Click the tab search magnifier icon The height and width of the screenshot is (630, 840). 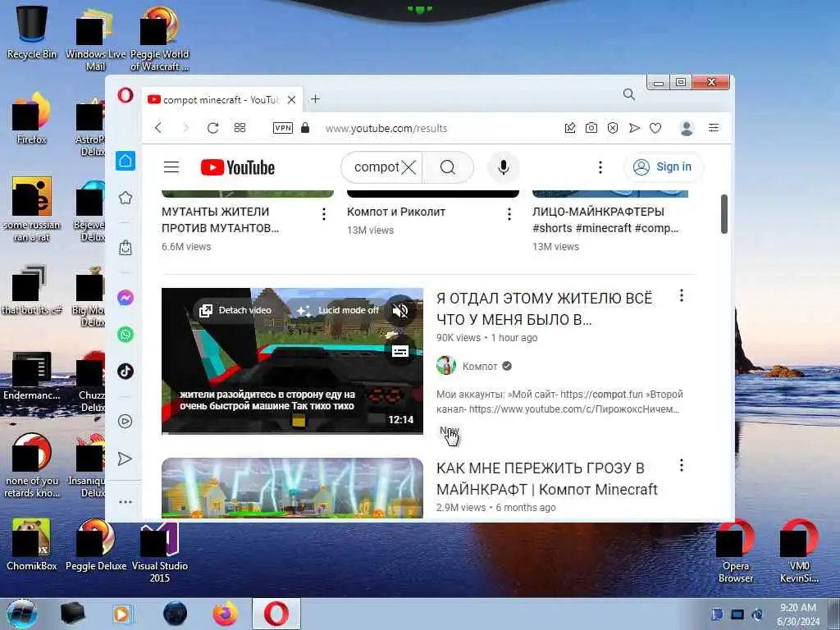[629, 95]
